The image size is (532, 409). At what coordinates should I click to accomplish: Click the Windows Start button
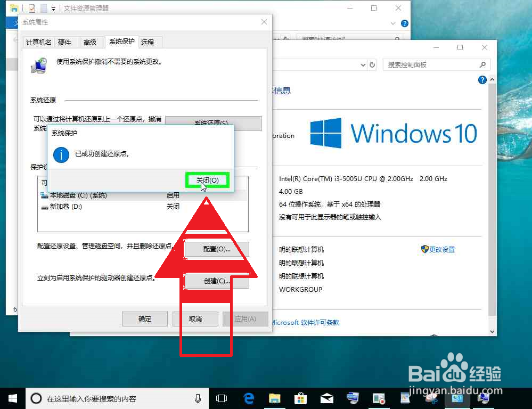pyautogui.click(x=12, y=398)
